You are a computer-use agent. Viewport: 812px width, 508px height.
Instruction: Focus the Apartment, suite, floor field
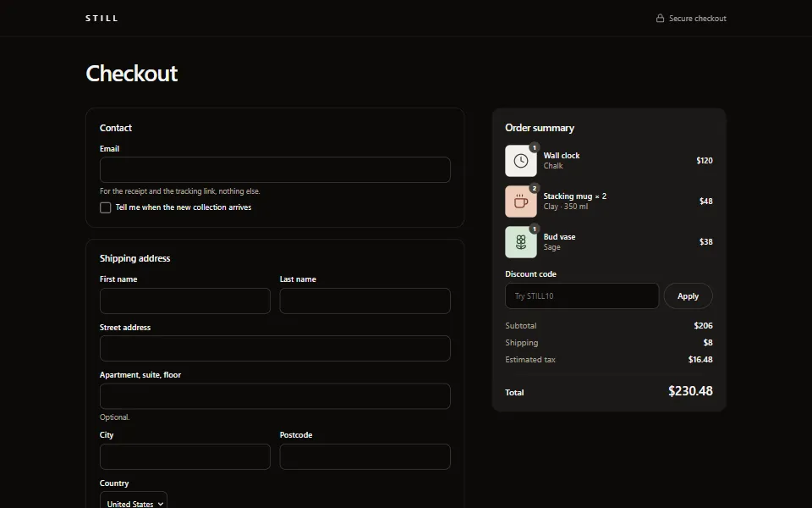pyautogui.click(x=275, y=396)
